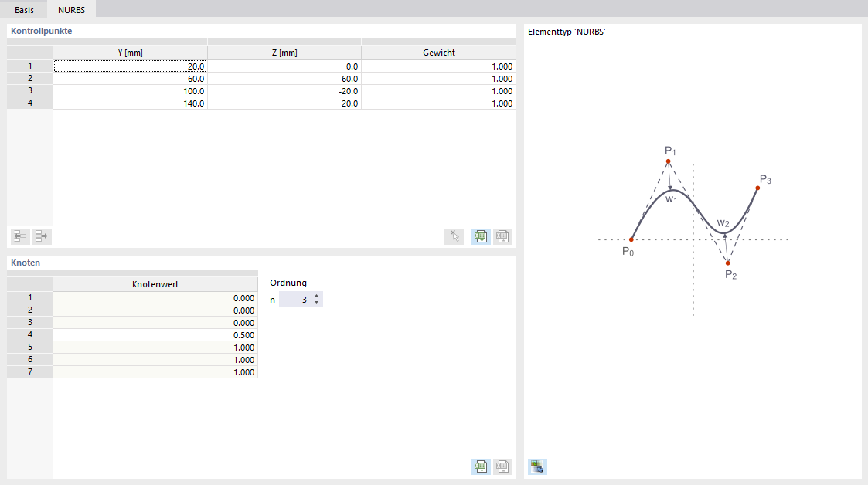Click the Z [mm] column header
The width and height of the screenshot is (868, 485).
point(285,52)
